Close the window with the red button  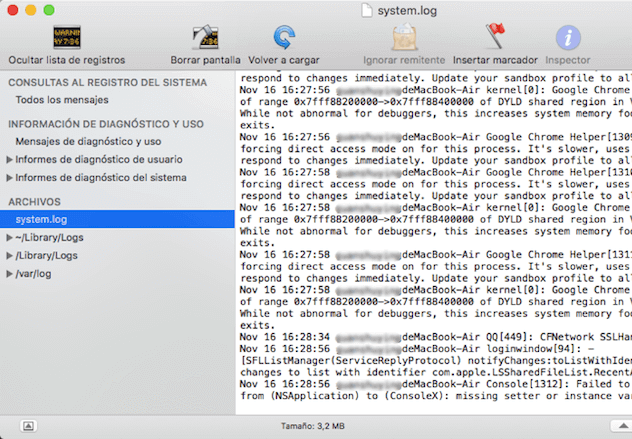[x=13, y=10]
